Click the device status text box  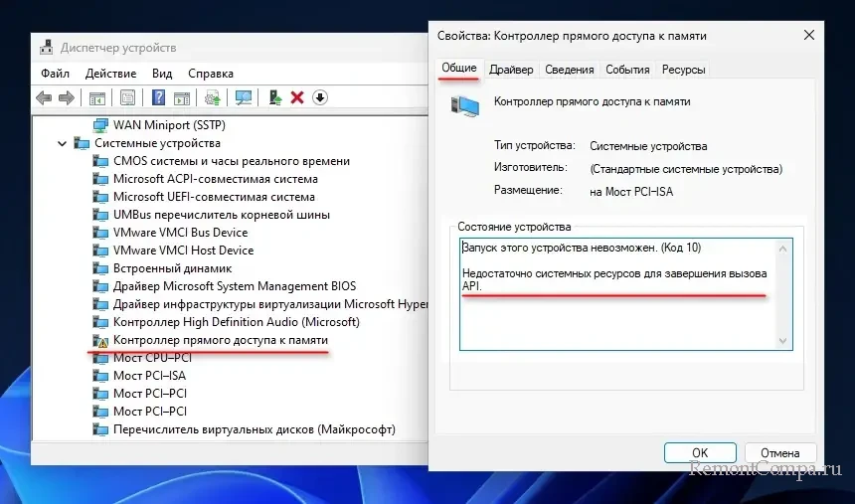click(616, 293)
